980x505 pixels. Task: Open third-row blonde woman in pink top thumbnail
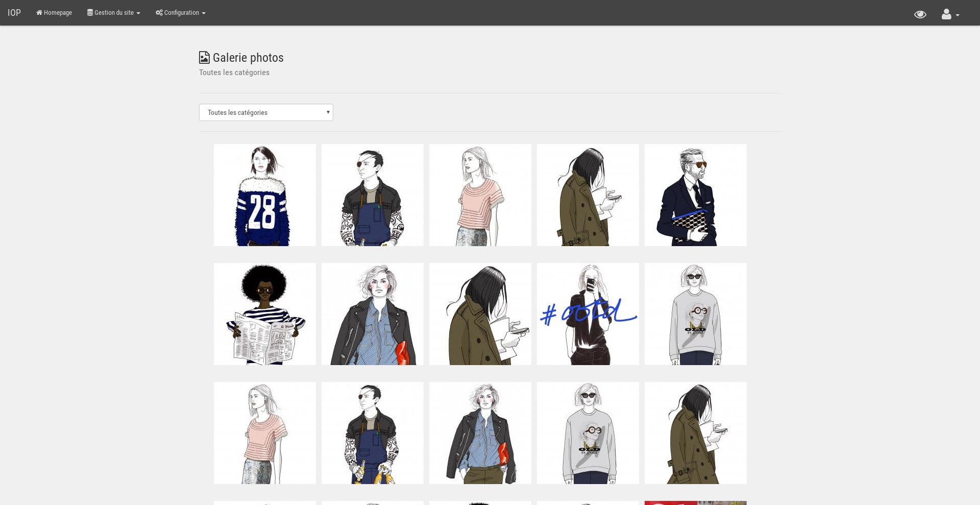[x=265, y=433]
